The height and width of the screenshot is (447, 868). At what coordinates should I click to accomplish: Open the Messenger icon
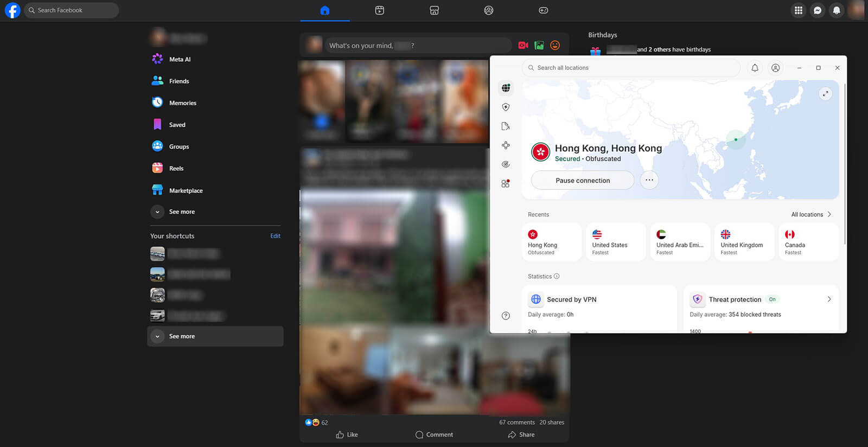[818, 10]
